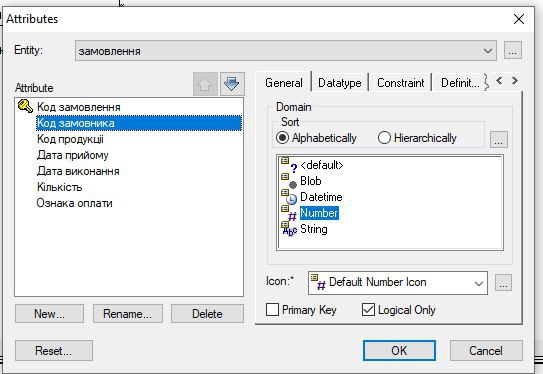The image size is (543, 374).
Task: Select attribute Код замовника
Action: (139, 123)
